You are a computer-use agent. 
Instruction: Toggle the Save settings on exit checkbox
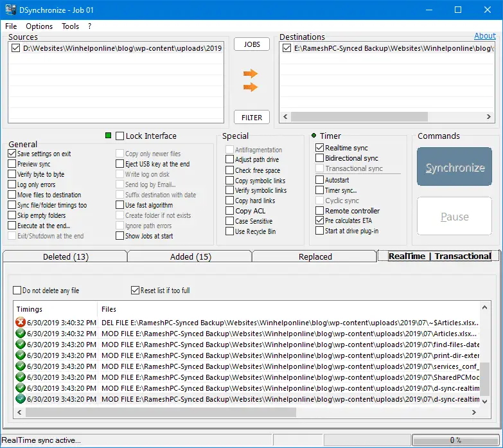(x=12, y=154)
